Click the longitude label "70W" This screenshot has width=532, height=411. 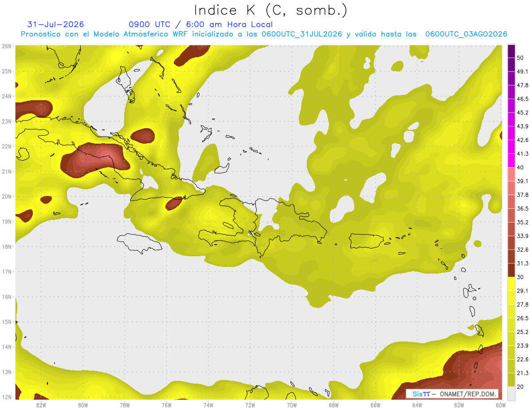[x=292, y=405]
